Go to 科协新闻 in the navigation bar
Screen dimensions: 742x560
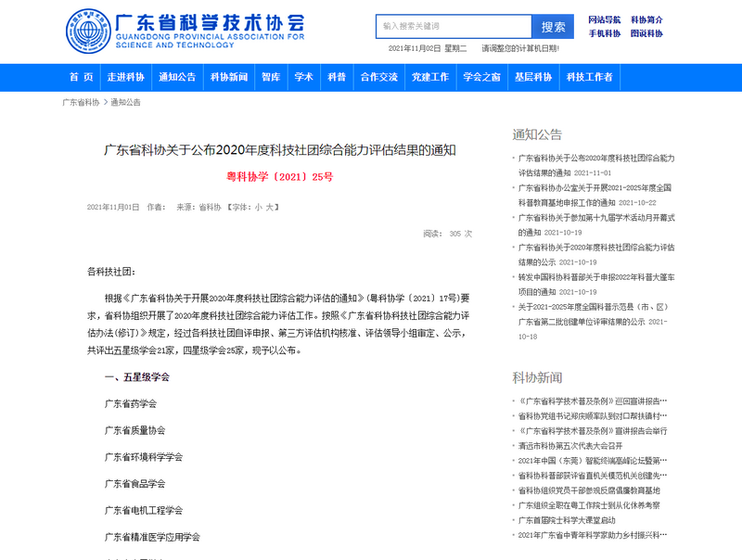(x=229, y=77)
